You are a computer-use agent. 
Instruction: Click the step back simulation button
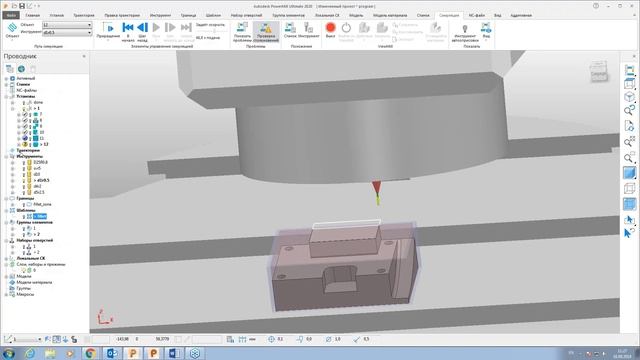pyautogui.click(x=142, y=28)
